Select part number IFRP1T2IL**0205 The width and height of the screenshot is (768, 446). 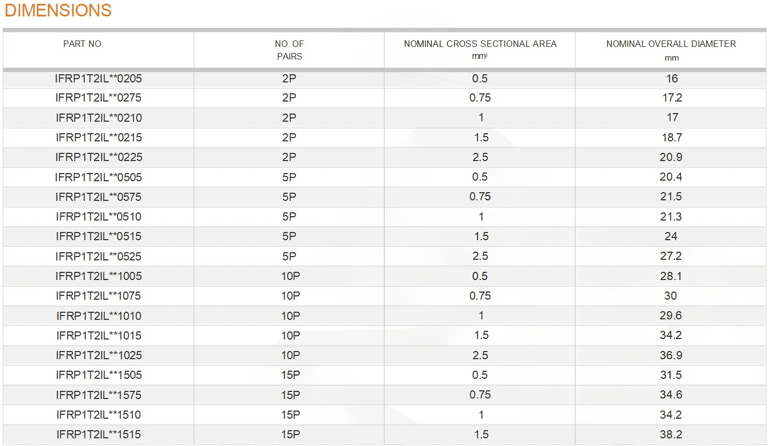click(x=98, y=78)
